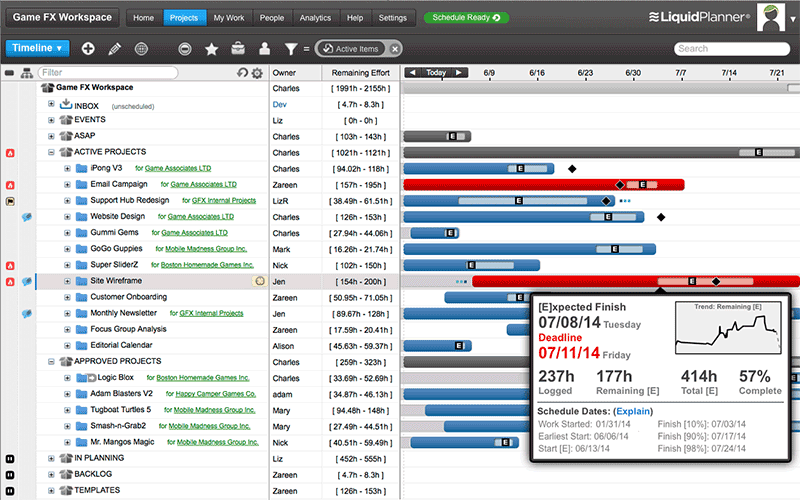The width and height of the screenshot is (800, 500).
Task: Click the pencil edit icon
Action: [114, 48]
